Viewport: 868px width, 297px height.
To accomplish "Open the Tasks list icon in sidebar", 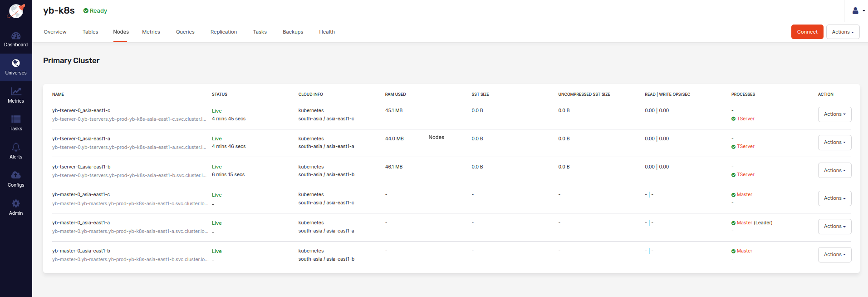I will [16, 119].
